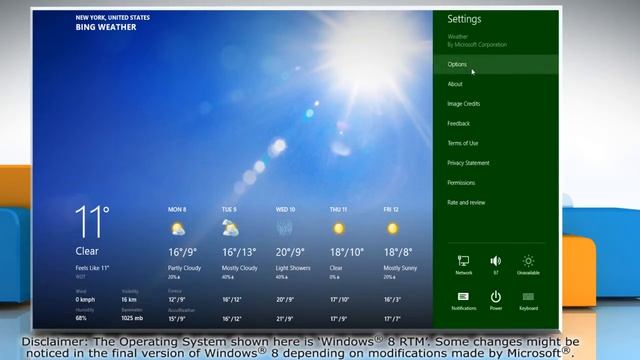This screenshot has width=640, height=360.
Task: Select the WED 10 forecast day
Action: 285,209
